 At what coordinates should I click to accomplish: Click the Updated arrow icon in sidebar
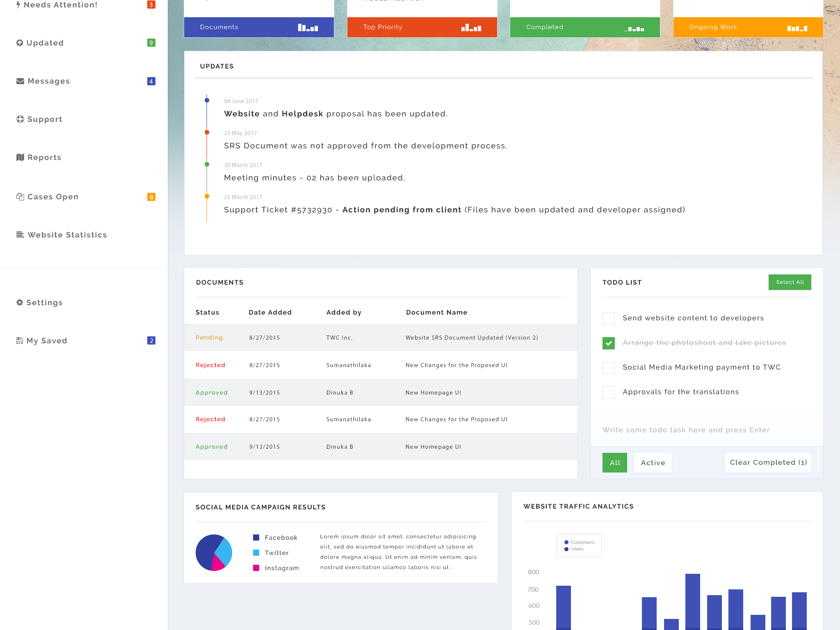[20, 43]
